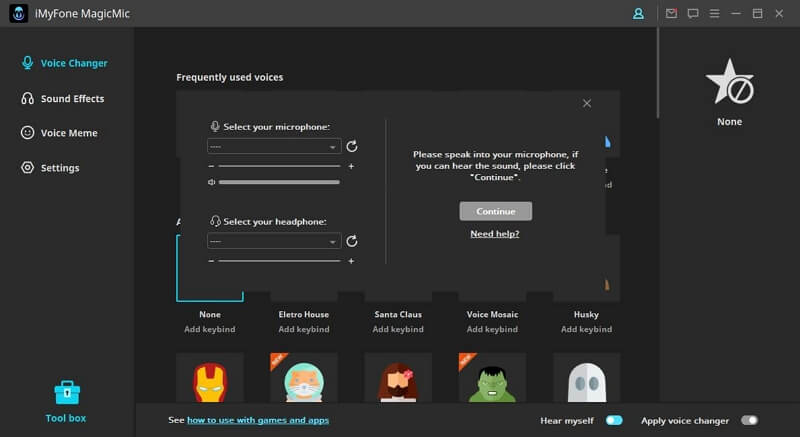Open the microphone selection dropdown
The height and width of the screenshot is (437, 800).
(274, 146)
